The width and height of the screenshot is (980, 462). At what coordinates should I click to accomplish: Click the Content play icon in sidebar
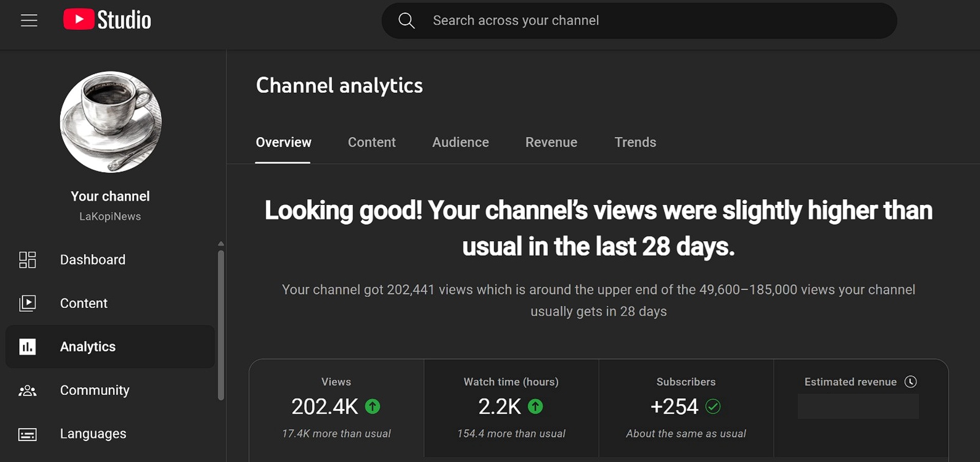pos(27,303)
